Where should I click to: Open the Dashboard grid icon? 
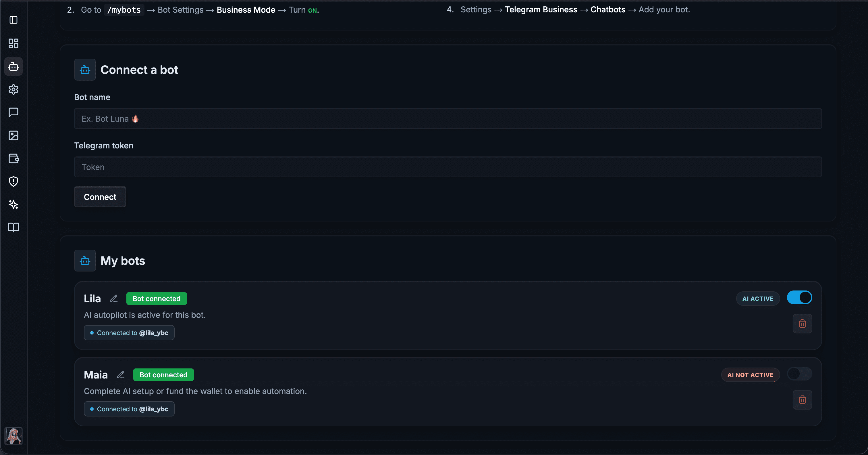(x=13, y=43)
